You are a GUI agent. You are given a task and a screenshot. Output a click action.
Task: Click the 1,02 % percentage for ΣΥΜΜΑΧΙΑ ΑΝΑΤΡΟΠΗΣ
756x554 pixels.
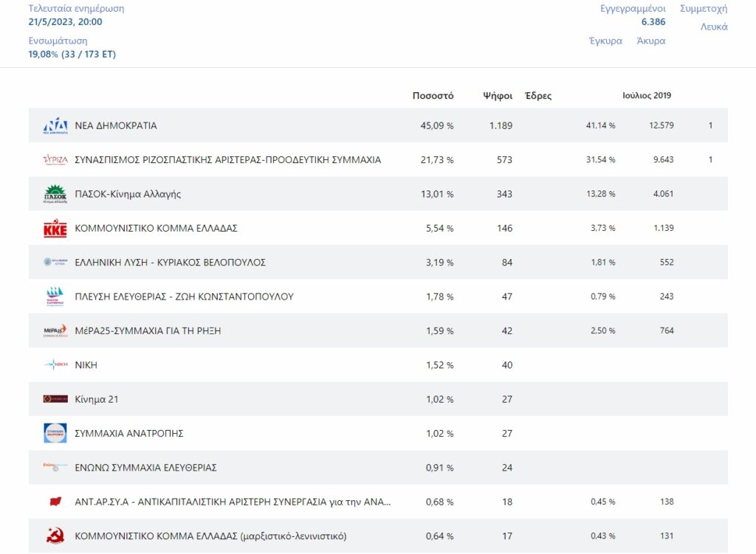tap(440, 434)
